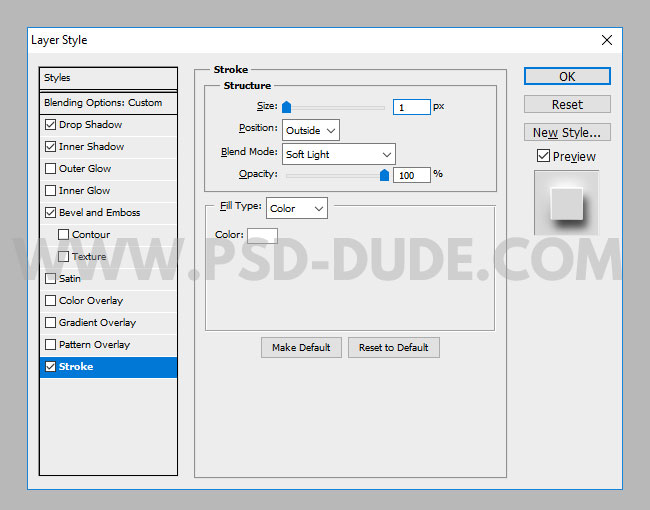Select the Drop Shadow settings label
This screenshot has height=510, width=650.
click(90, 124)
